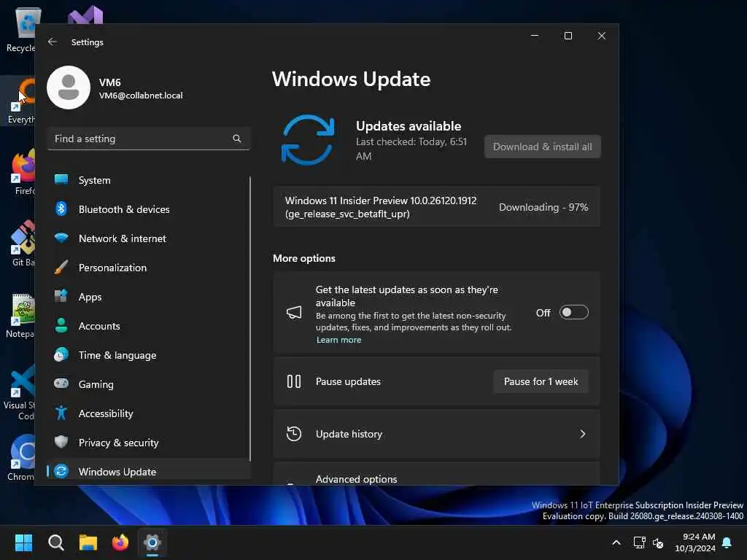Click the notification bell in system tray
Screen dimensions: 747x560
(x=727, y=542)
